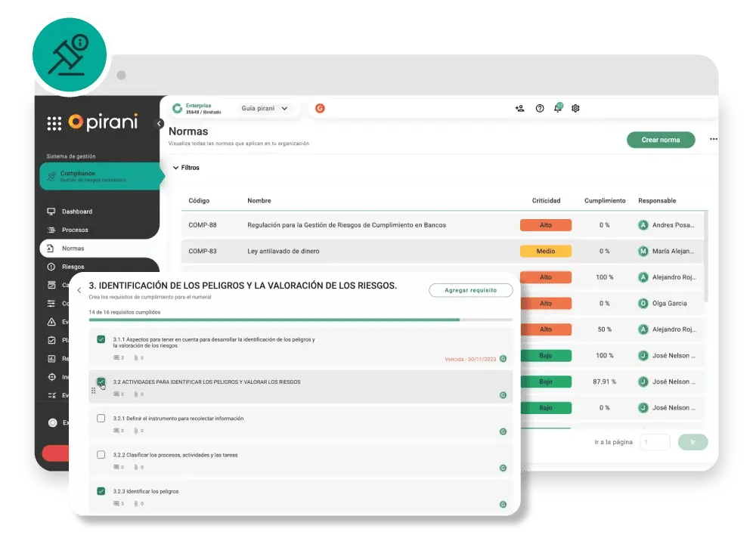Click the add user icon in top bar

pyautogui.click(x=519, y=108)
